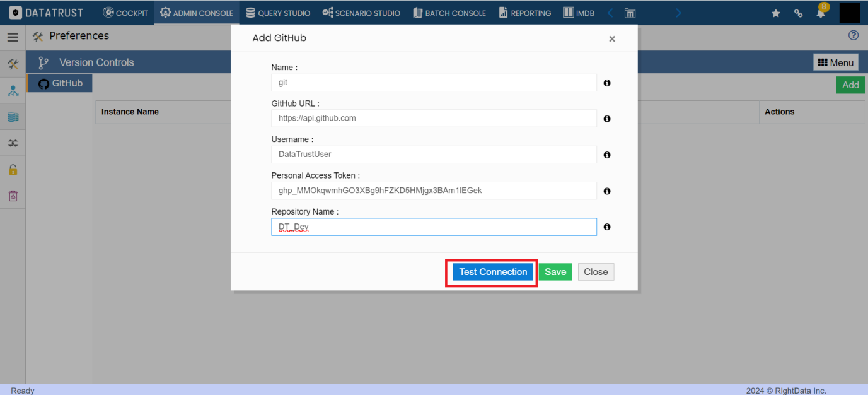
Task: Focus the Username input field
Action: [434, 155]
